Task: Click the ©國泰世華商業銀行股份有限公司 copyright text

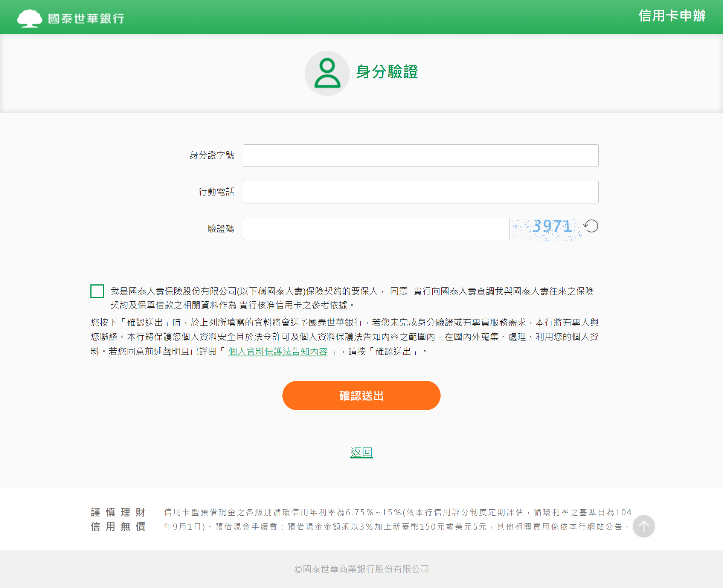Action: tap(361, 569)
